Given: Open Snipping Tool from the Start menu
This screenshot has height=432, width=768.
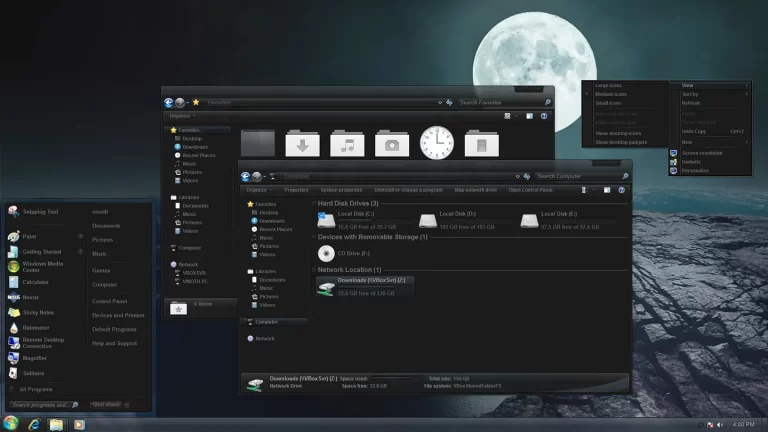Looking at the screenshot, I should (38, 212).
